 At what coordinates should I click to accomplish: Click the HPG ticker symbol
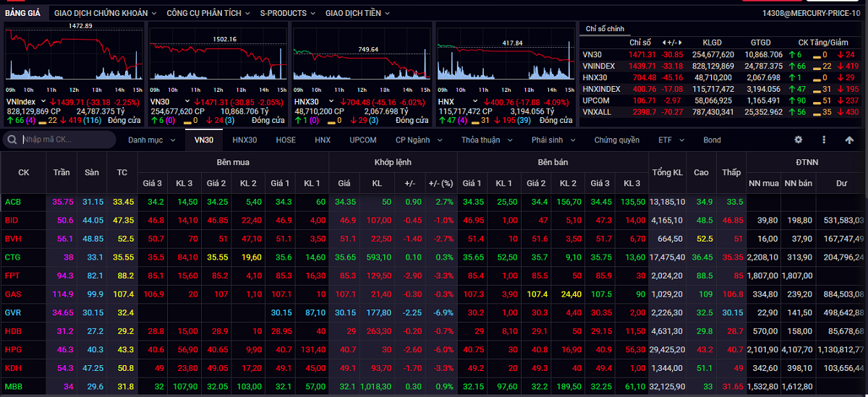click(12, 349)
